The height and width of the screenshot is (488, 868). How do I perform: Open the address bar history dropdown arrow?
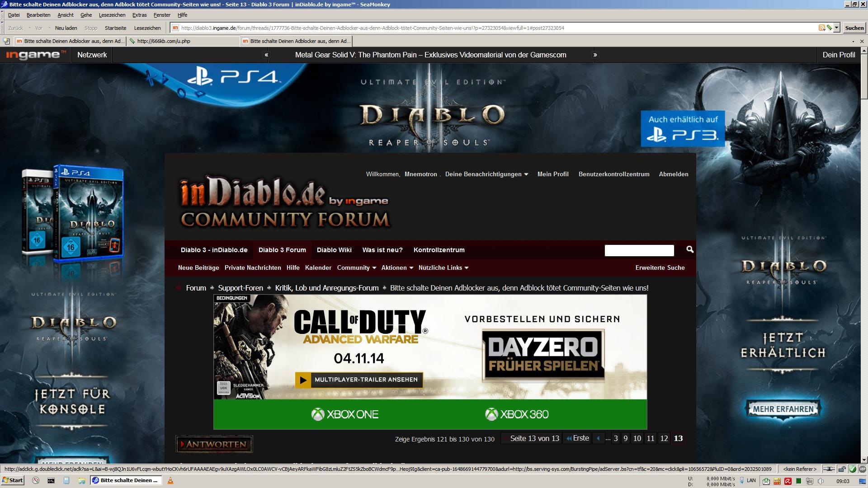point(836,28)
